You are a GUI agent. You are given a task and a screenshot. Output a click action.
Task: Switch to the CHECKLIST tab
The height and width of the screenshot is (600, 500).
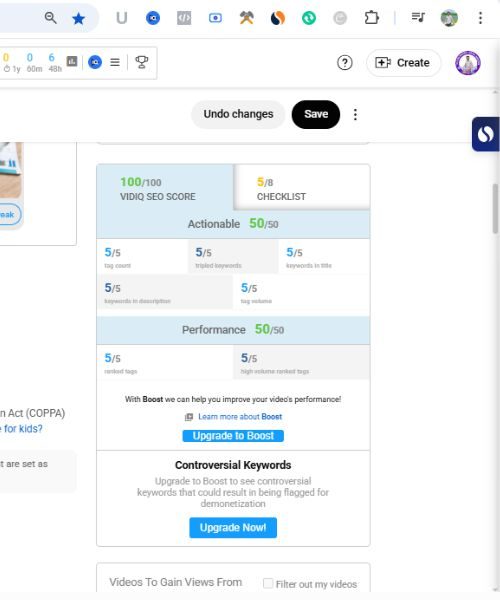302,187
